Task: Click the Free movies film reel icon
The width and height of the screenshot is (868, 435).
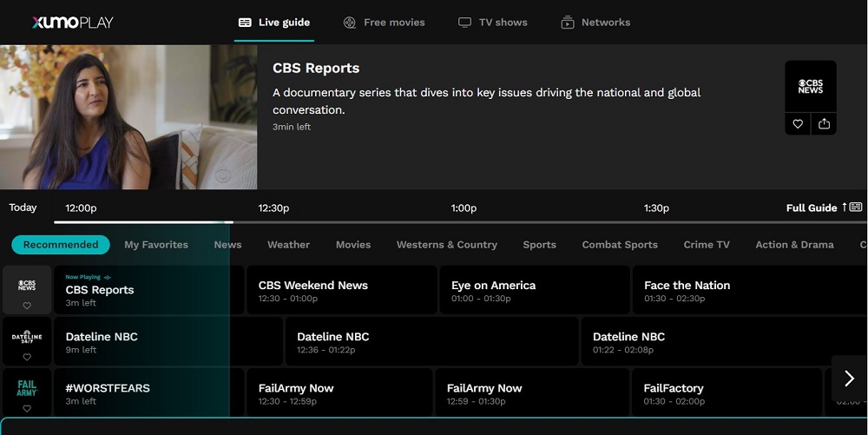Action: [349, 23]
